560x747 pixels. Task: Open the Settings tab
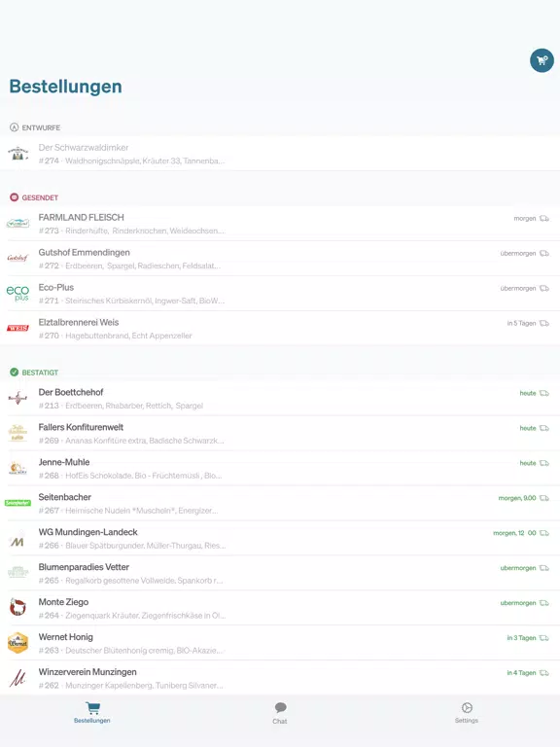click(467, 713)
